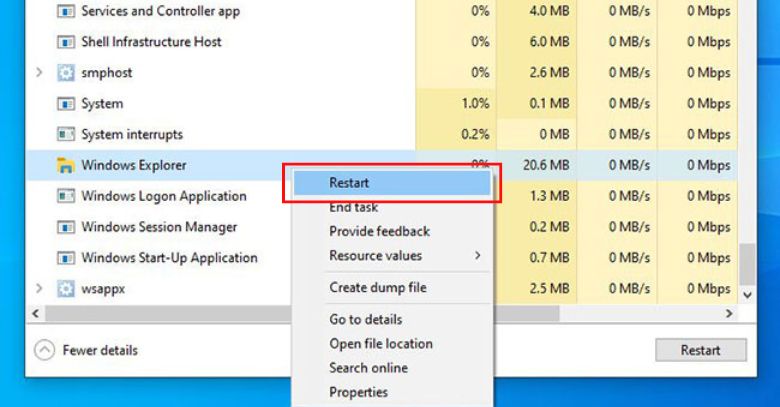780x407 pixels.
Task: Choose Restart from the context menu
Action: tap(392, 183)
